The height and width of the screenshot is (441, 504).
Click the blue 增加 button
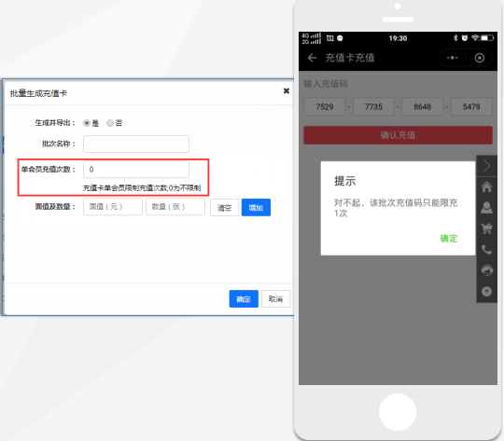256,208
